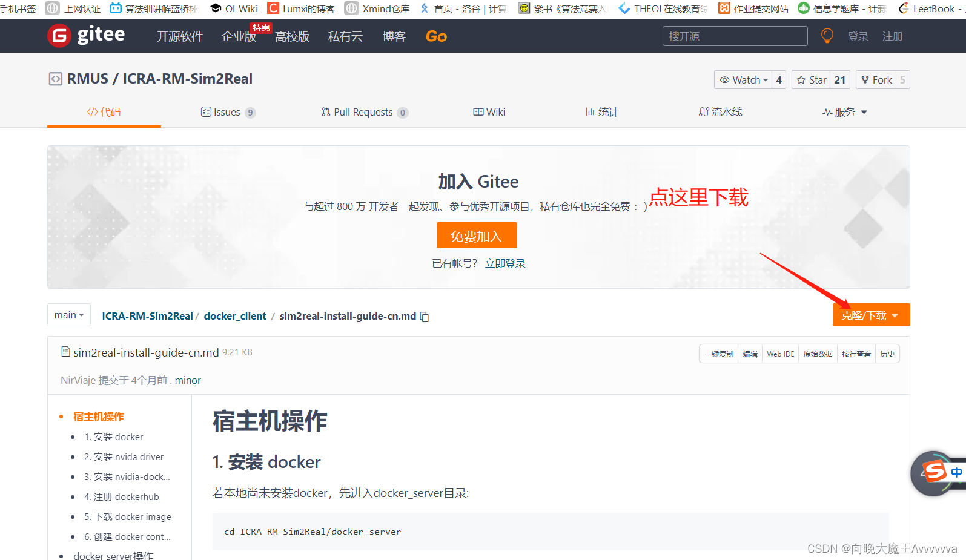
Task: Click the 编辑 button
Action: tap(750, 354)
